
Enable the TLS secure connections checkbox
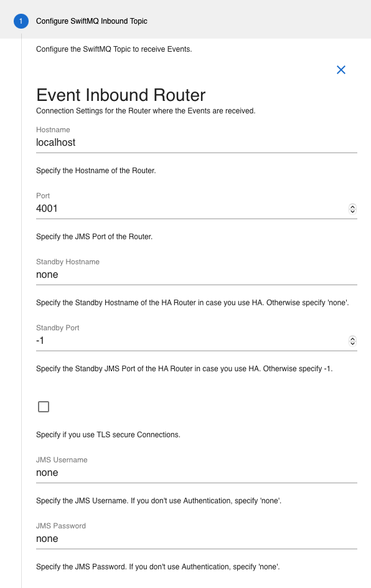(x=44, y=407)
